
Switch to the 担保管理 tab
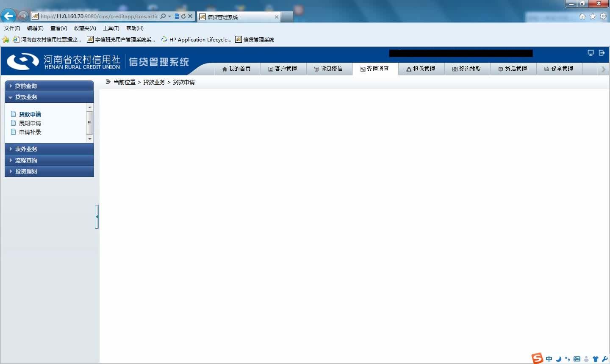[x=421, y=69]
